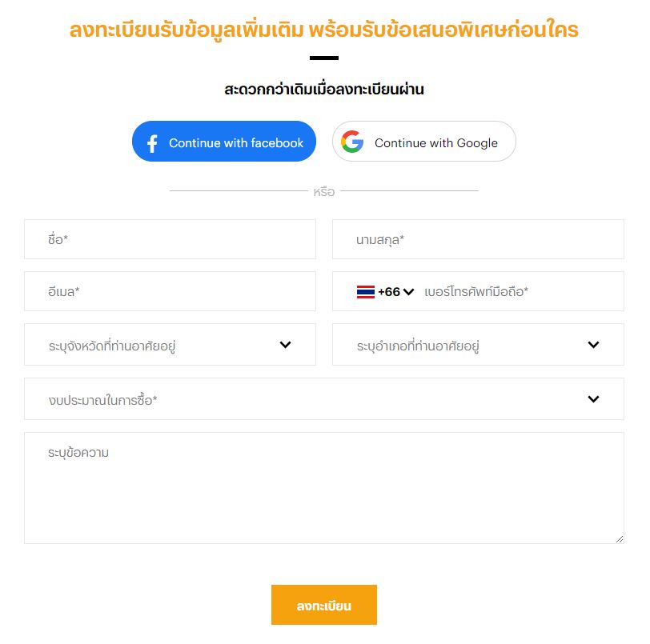This screenshot has width=650, height=644.
Task: Click the orange registration heading text
Action: pos(324,30)
